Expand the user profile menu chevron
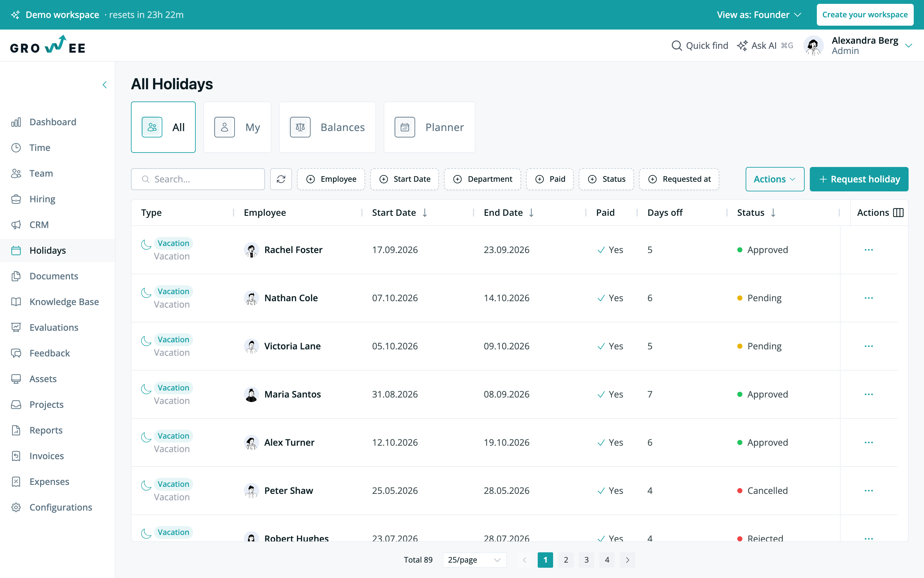 coord(908,46)
